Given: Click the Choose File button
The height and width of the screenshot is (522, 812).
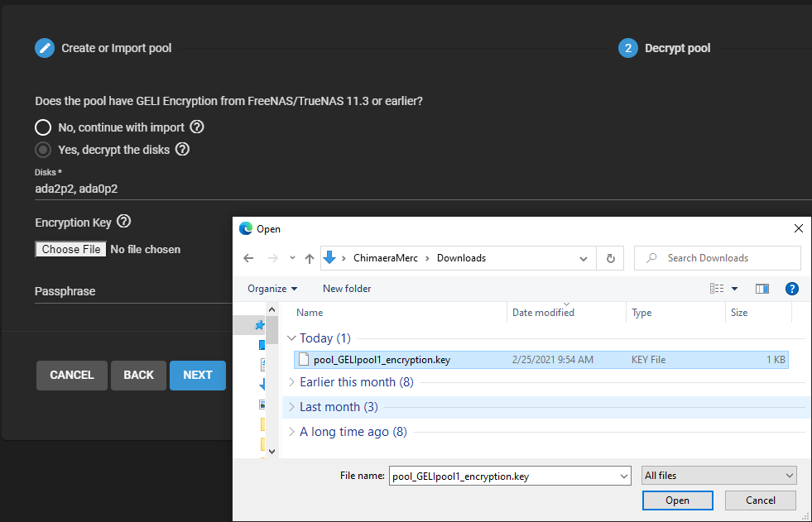Looking at the screenshot, I should click(x=71, y=249).
